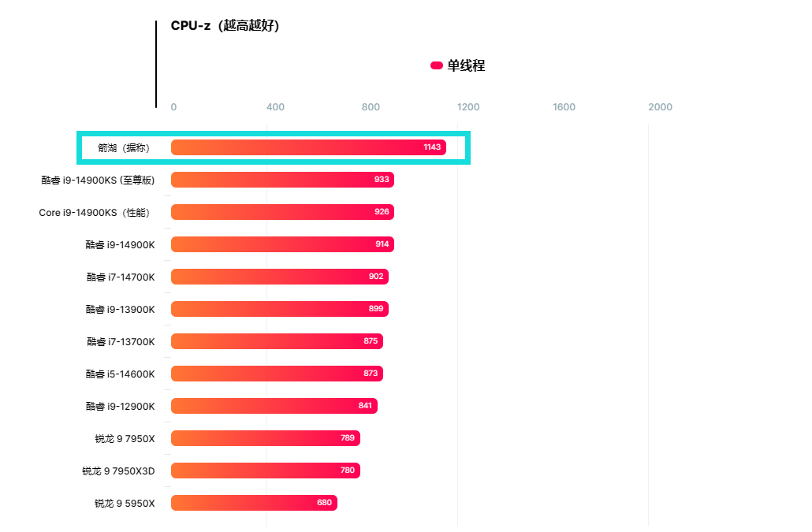Click the CPU-z (越高越好) chart title
The height and width of the screenshot is (532, 812).
pyautogui.click(x=225, y=25)
